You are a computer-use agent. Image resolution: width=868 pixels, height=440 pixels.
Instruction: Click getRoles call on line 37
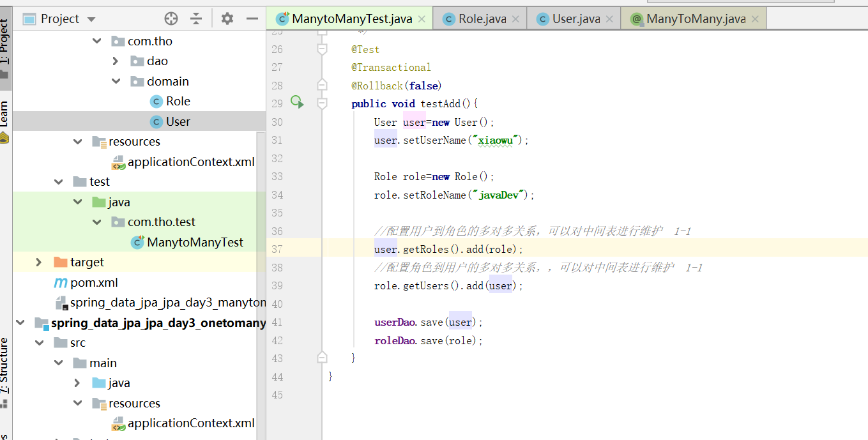point(426,249)
